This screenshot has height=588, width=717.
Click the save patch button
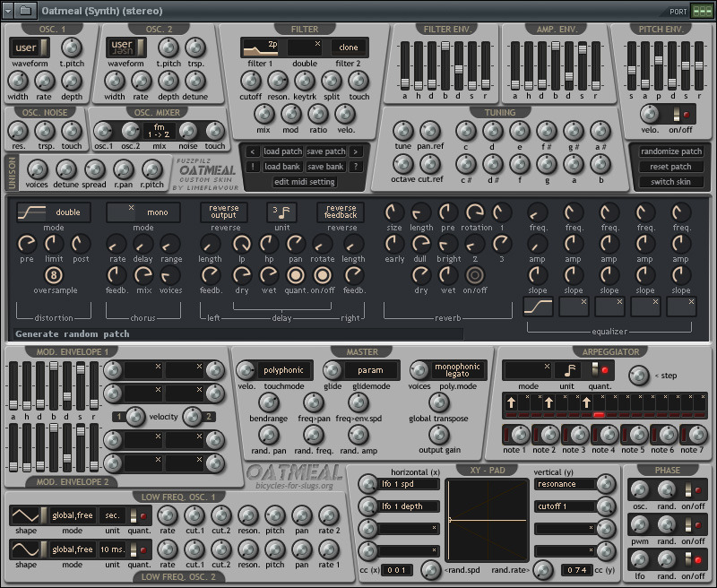click(x=326, y=151)
